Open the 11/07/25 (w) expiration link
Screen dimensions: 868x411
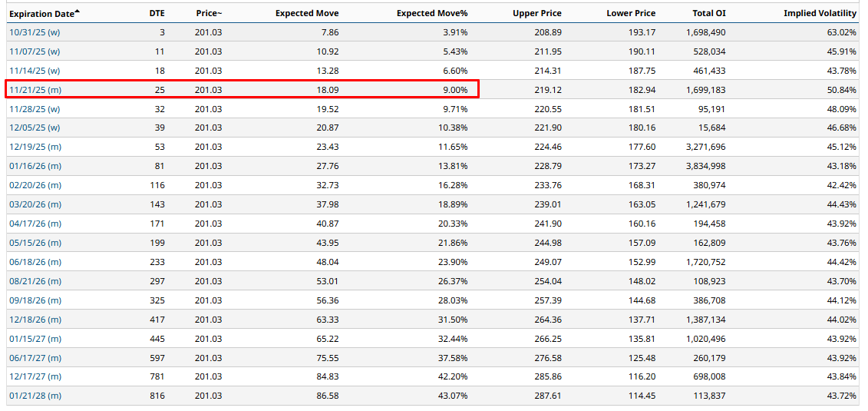(35, 51)
